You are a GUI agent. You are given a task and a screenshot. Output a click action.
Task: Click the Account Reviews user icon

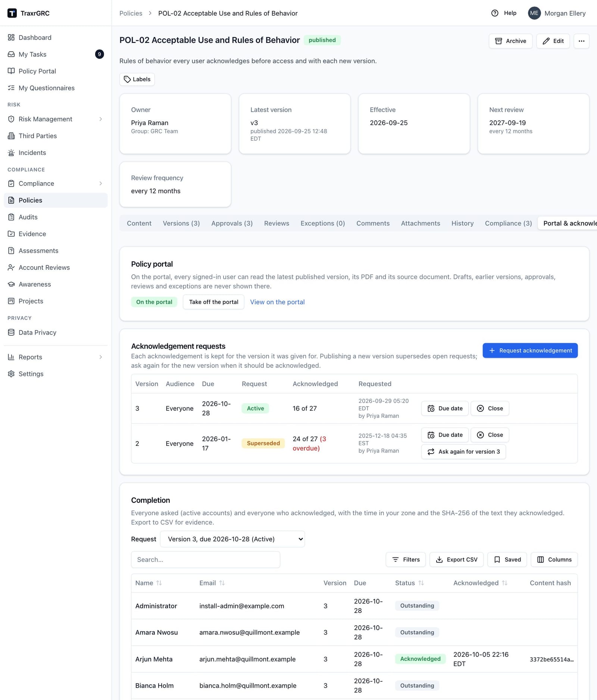click(x=11, y=267)
